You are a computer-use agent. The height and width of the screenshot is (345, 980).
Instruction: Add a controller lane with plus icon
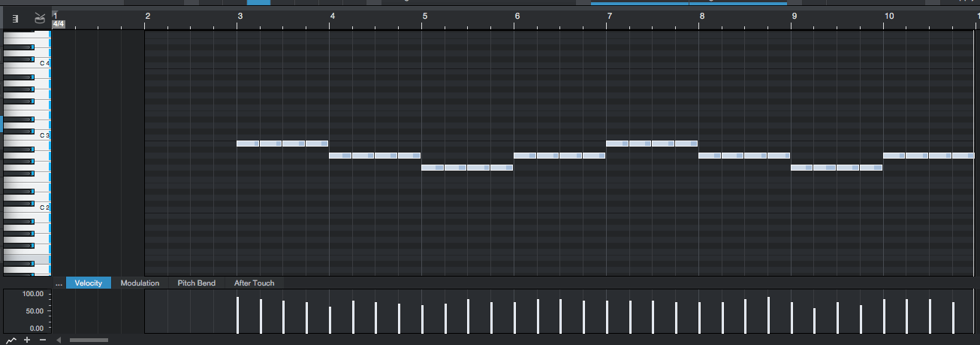coord(27,340)
